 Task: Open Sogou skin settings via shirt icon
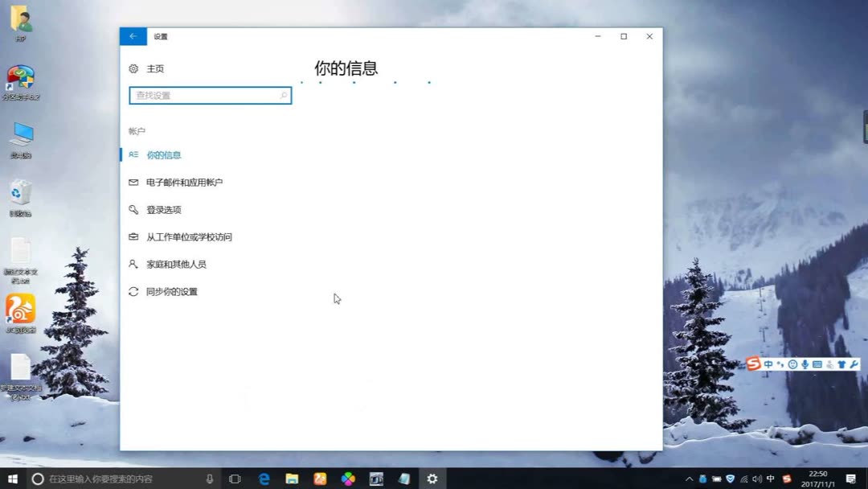(x=843, y=364)
